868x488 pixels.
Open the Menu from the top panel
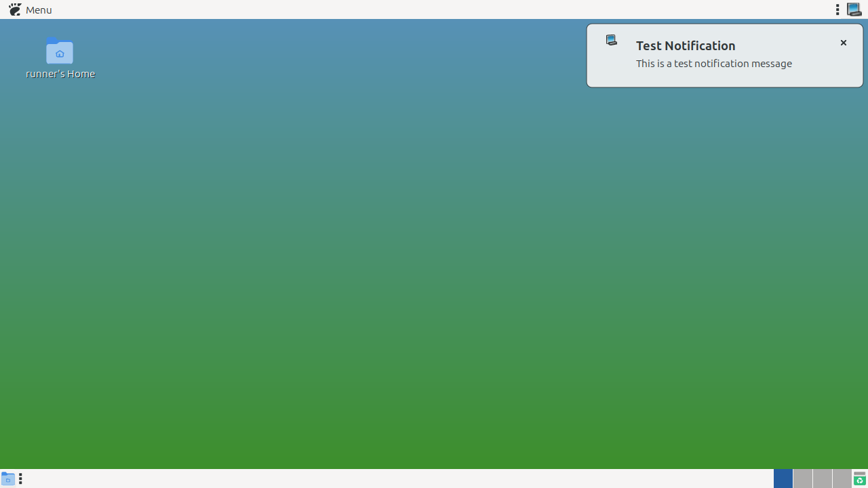(31, 9)
